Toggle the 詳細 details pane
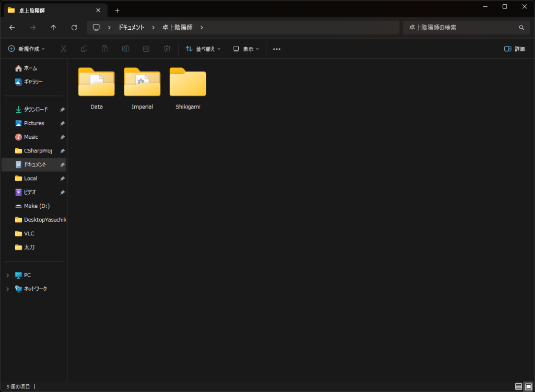 click(x=514, y=49)
